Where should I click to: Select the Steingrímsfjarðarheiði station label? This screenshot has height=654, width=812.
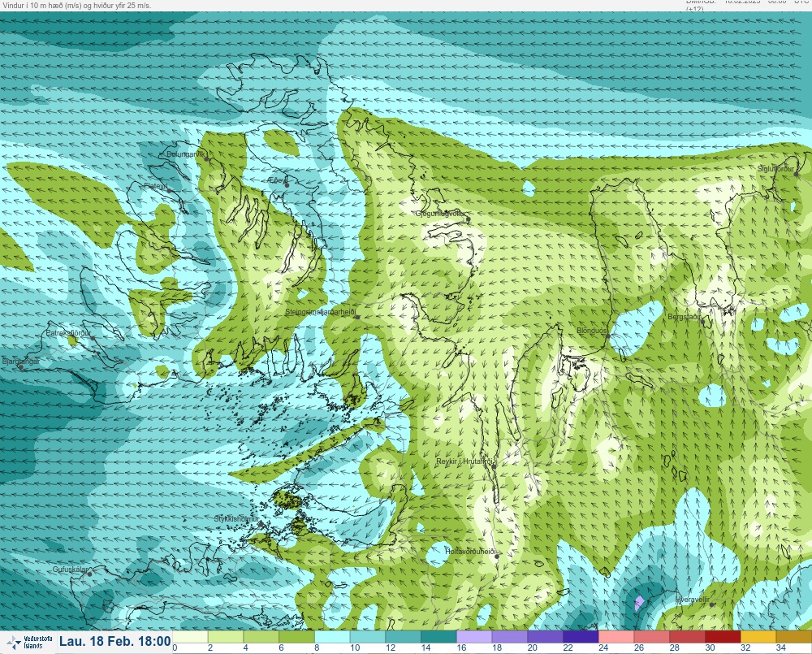(x=321, y=312)
